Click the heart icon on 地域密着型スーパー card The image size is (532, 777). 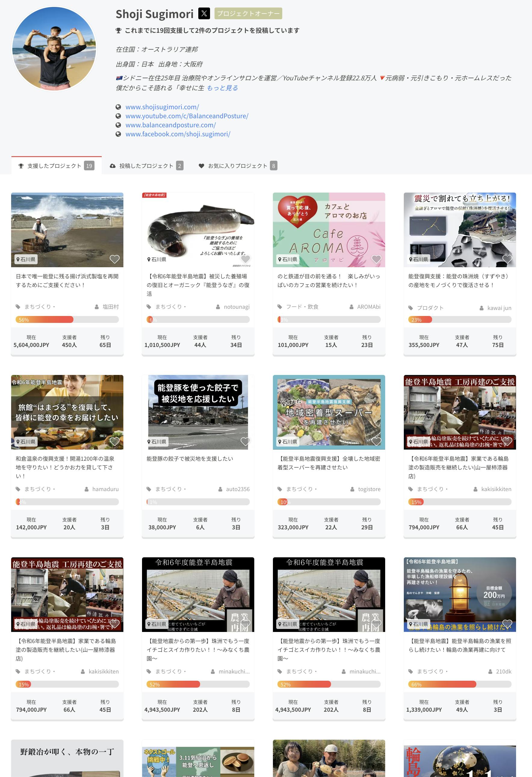376,441
